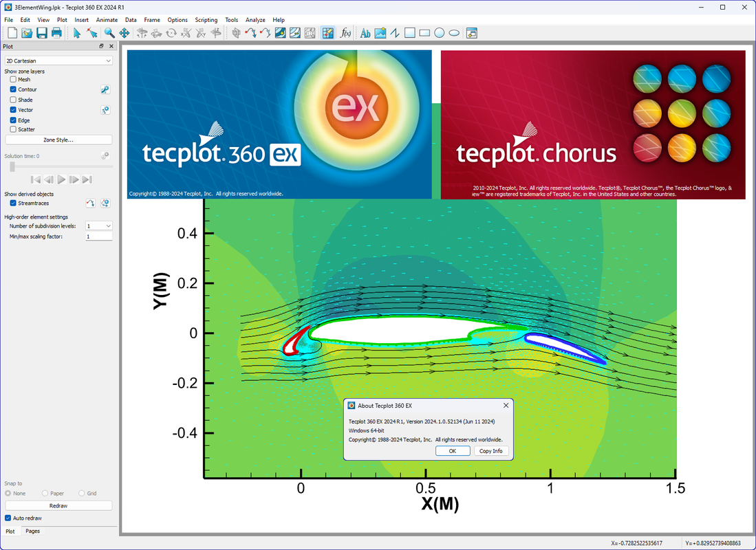Open Contour details next to Contour layer
Viewport: 756px width, 550px height.
(x=105, y=89)
